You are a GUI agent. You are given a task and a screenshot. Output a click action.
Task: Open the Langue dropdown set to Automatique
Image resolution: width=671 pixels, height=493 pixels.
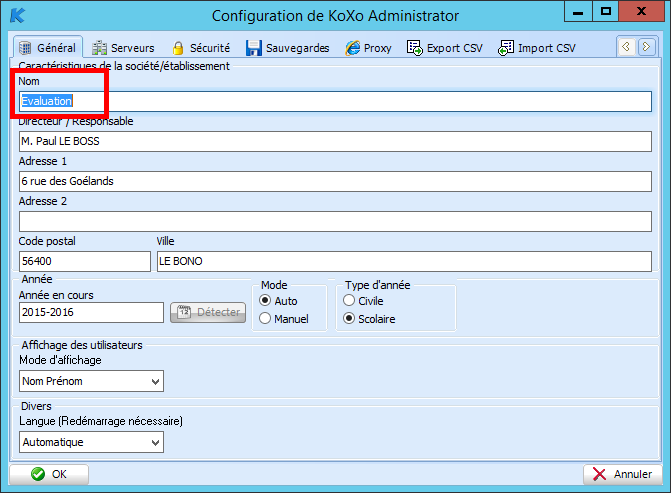[91, 442]
